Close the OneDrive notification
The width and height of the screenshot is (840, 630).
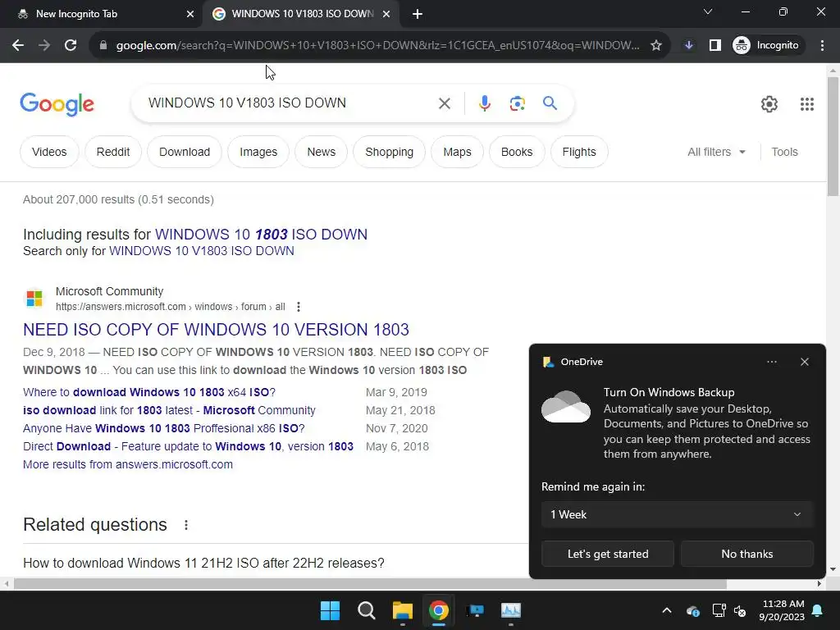(805, 362)
